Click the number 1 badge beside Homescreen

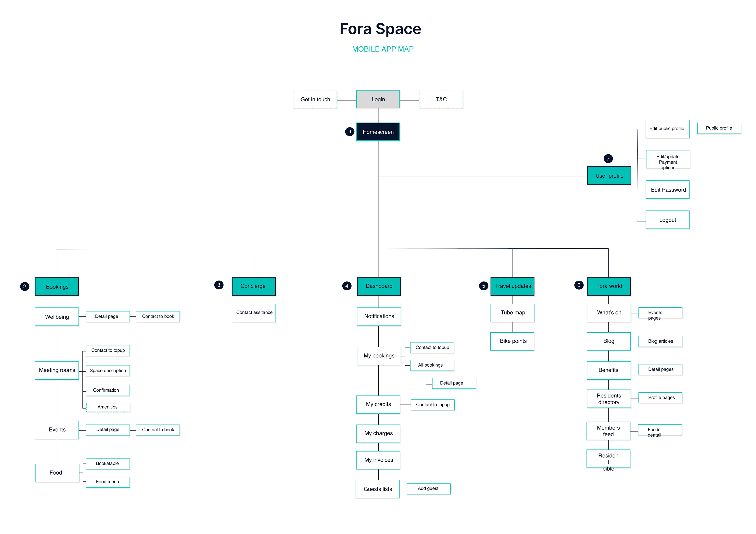[x=350, y=132]
